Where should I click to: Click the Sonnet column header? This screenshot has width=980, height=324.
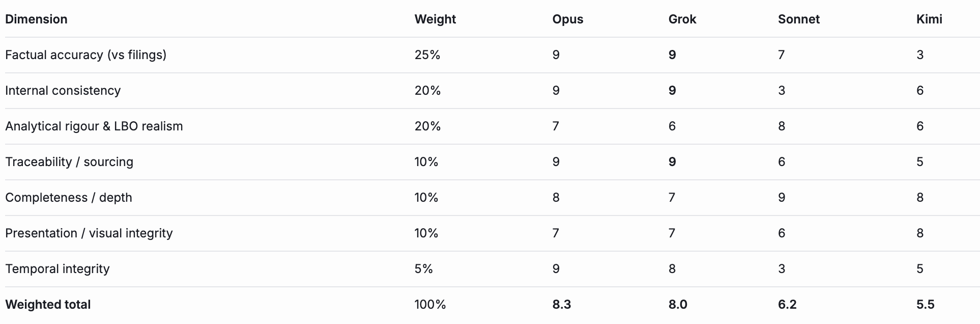pos(799,19)
